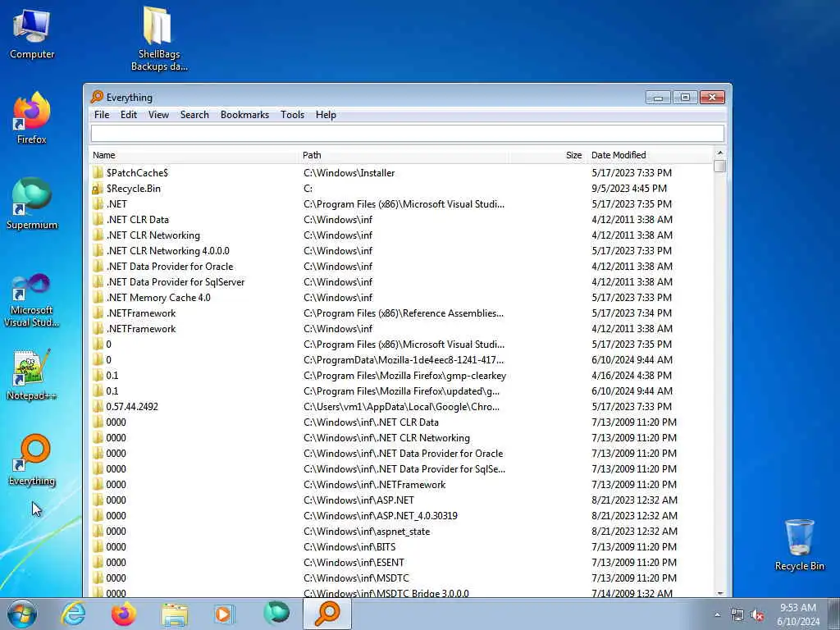The image size is (840, 630).
Task: Click scrollbar up arrow in results list
Action: tap(720, 153)
